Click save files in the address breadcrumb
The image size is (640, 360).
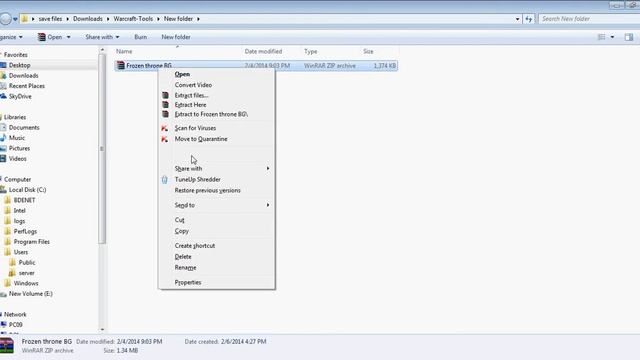tap(50, 19)
